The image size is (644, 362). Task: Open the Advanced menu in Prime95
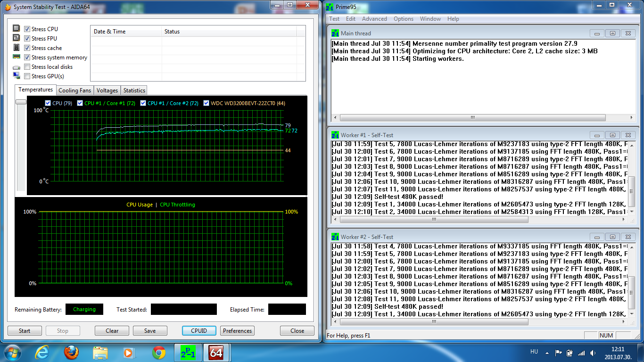pyautogui.click(x=374, y=19)
